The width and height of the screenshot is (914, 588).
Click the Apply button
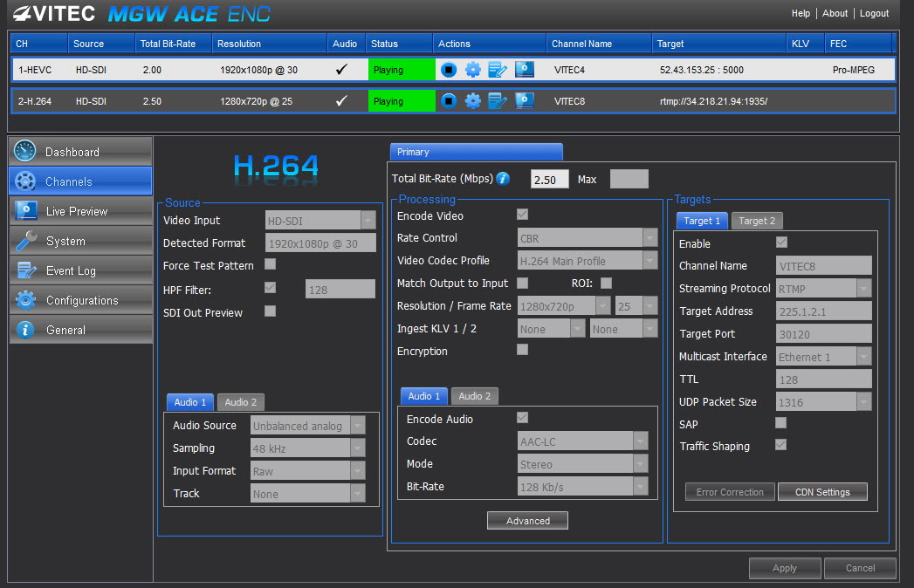[x=785, y=568]
